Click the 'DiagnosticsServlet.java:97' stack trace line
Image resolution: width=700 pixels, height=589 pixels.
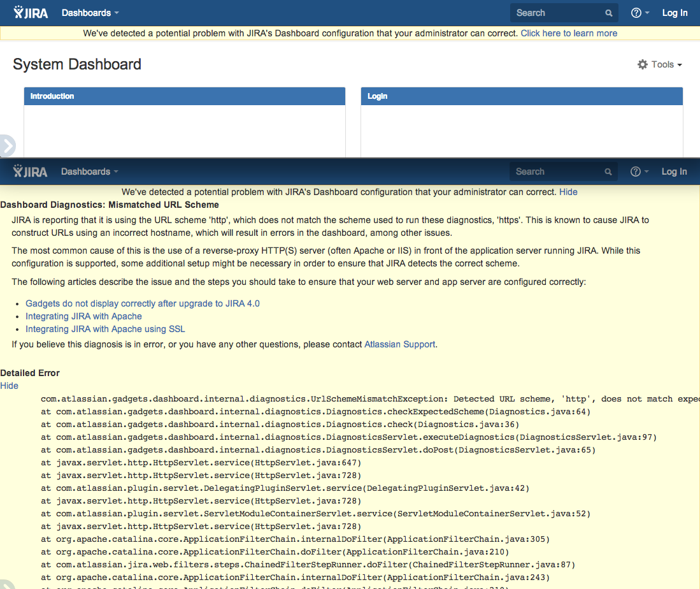point(348,437)
